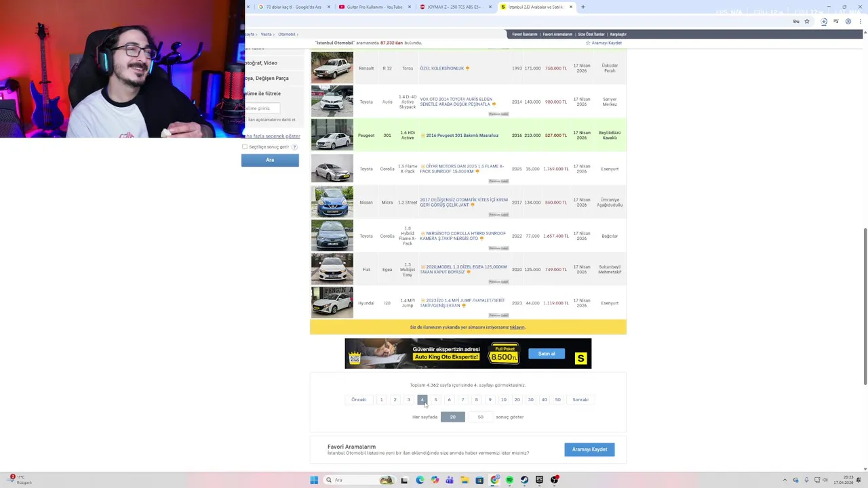Viewport: 868px width, 488px height.
Task: Close the Guitar Pro Kullanımı YouTube tab
Action: (409, 7)
